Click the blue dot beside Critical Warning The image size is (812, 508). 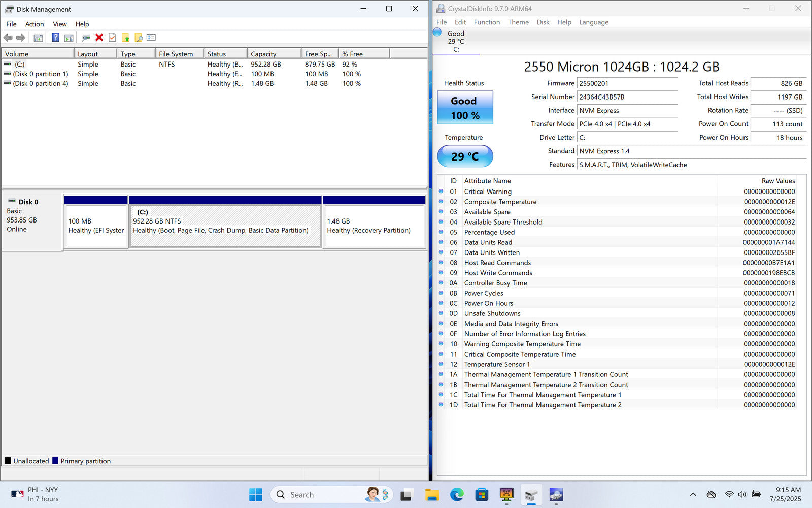click(x=441, y=192)
